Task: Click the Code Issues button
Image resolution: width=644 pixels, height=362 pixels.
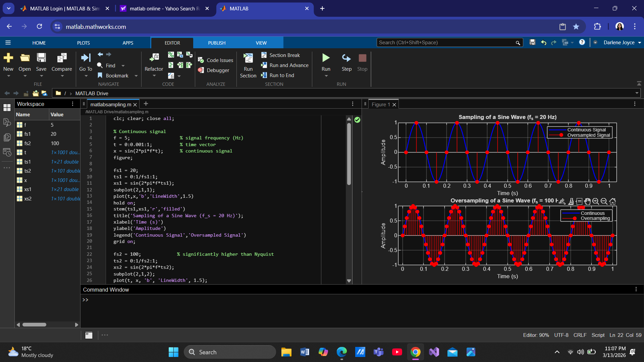Action: tap(220, 60)
